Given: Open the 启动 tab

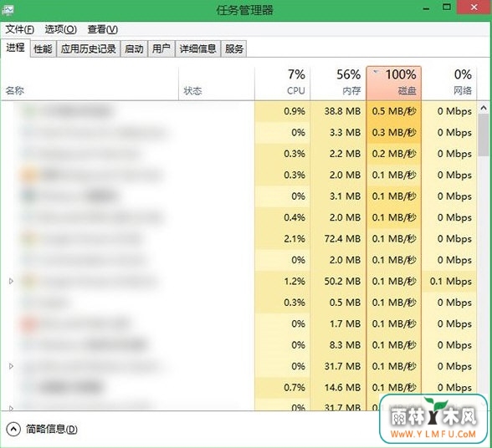Looking at the screenshot, I should tap(134, 48).
